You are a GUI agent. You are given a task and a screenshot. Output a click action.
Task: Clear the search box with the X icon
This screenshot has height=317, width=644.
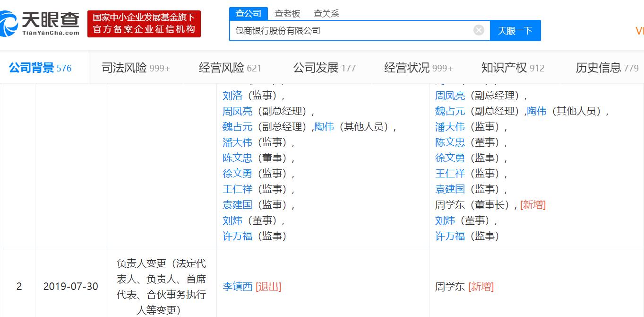pyautogui.click(x=479, y=30)
